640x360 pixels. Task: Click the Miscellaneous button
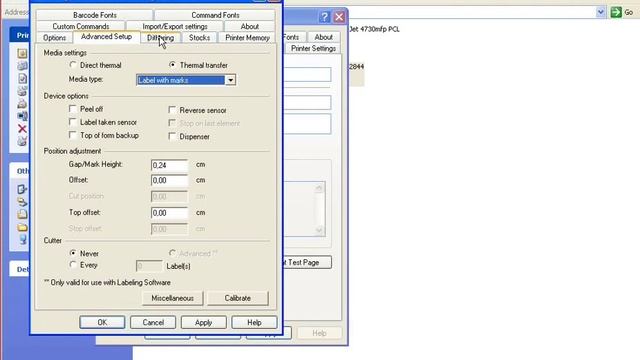172,298
